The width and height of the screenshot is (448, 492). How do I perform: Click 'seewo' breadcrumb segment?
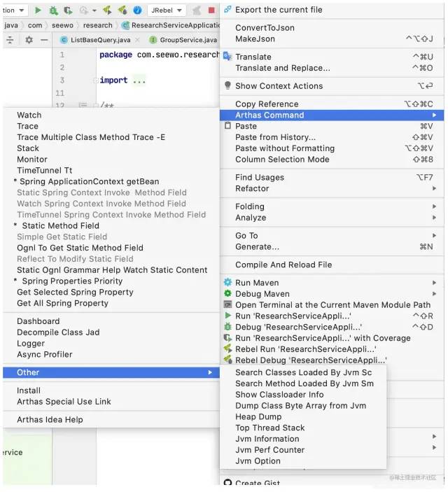pos(62,25)
